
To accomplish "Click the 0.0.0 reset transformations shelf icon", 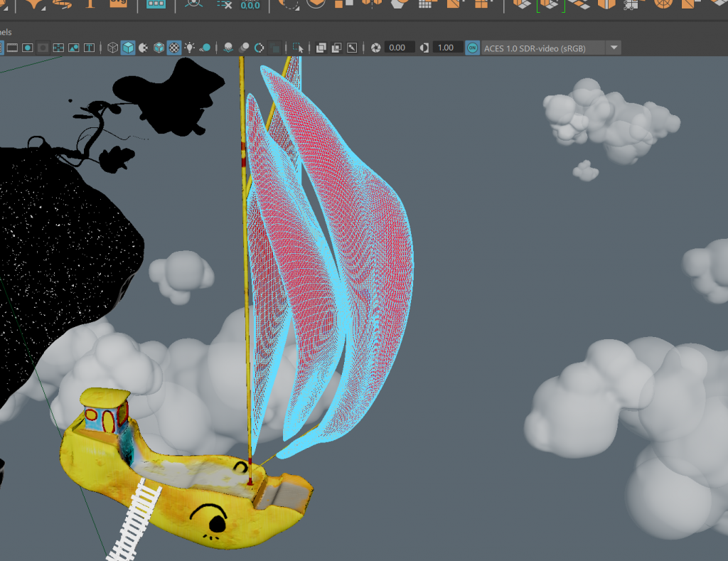I will pos(250,5).
